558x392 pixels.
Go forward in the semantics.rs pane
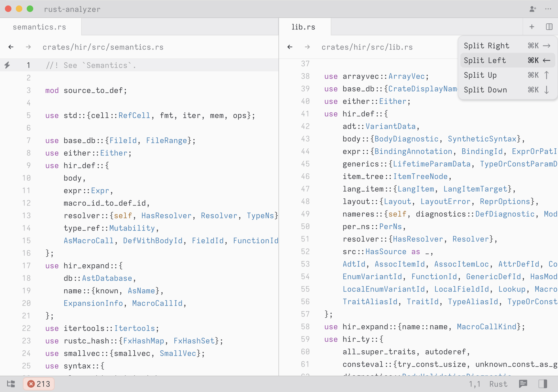coord(28,47)
